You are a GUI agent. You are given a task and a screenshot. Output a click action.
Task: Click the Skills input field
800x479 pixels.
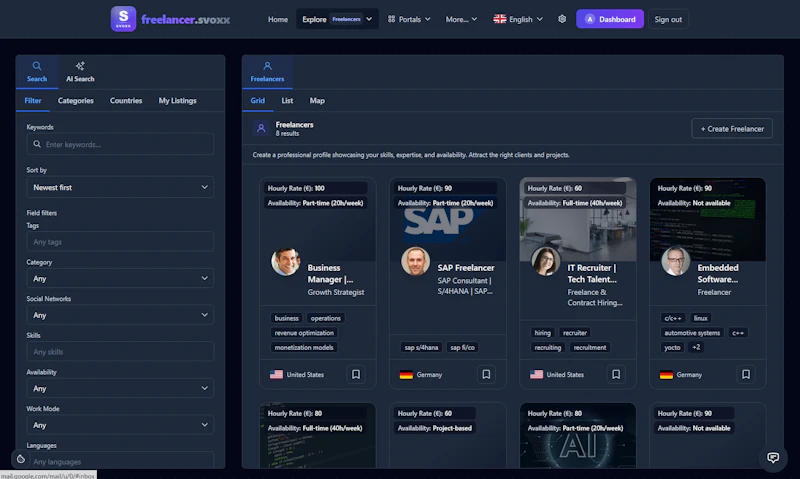pos(120,351)
